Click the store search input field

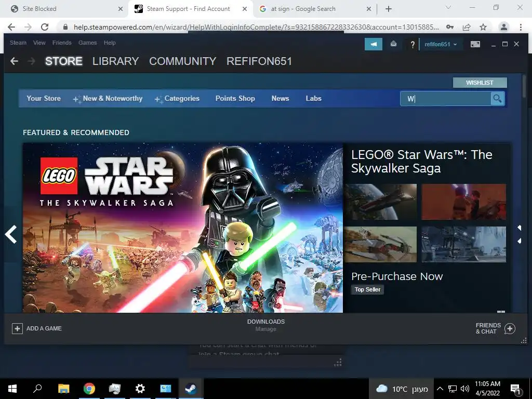pyautogui.click(x=445, y=99)
